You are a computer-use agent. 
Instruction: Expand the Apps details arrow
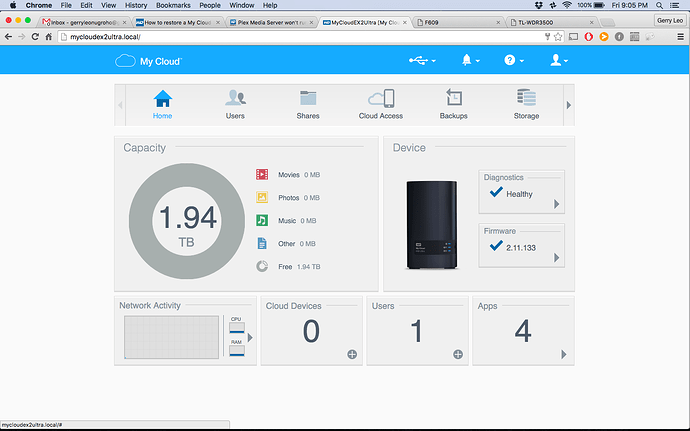(564, 354)
